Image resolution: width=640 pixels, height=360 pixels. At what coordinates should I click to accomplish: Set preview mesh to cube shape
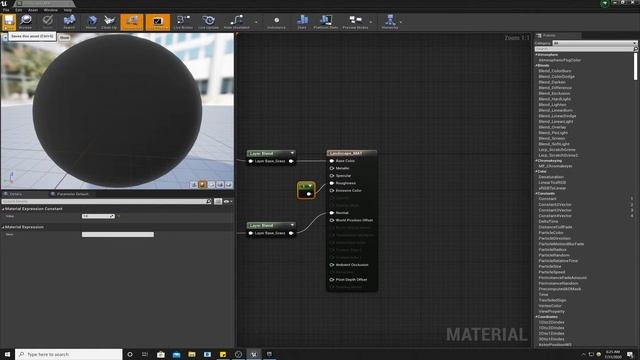pos(220,185)
